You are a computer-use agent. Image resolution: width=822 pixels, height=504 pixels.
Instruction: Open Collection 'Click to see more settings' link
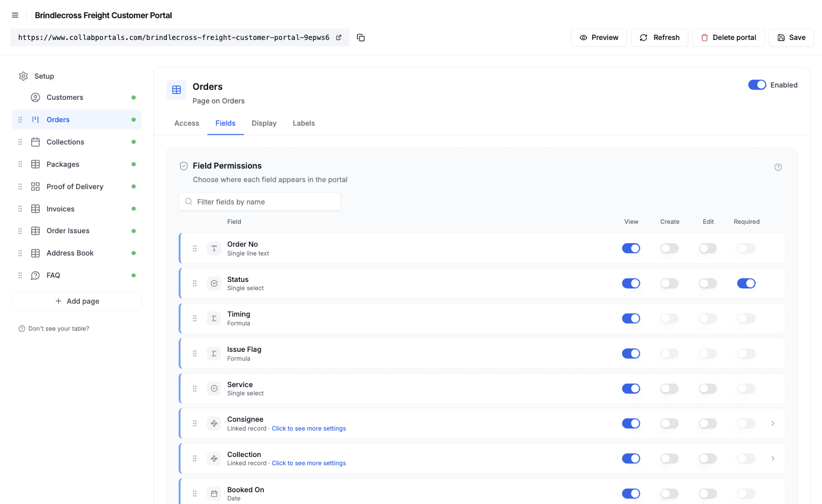308,463
